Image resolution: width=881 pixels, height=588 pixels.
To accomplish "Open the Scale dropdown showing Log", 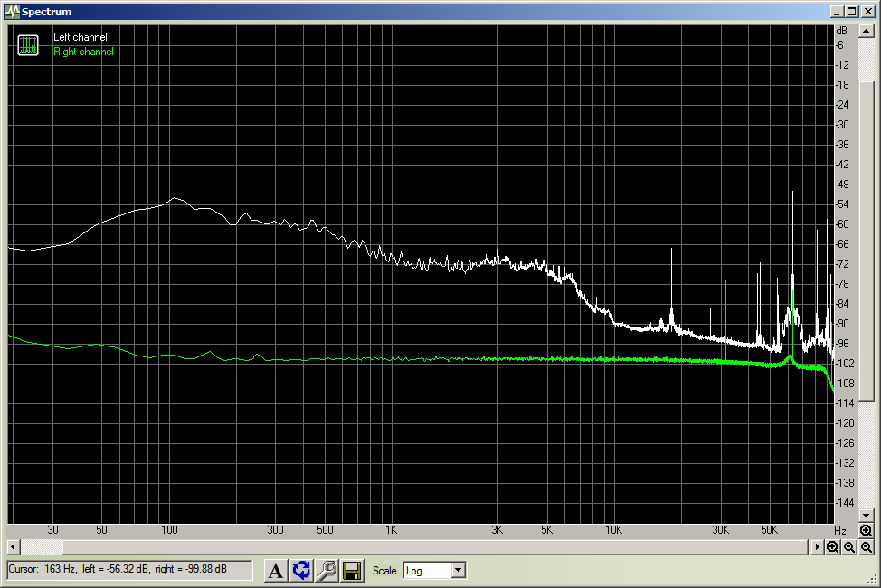I will [434, 571].
